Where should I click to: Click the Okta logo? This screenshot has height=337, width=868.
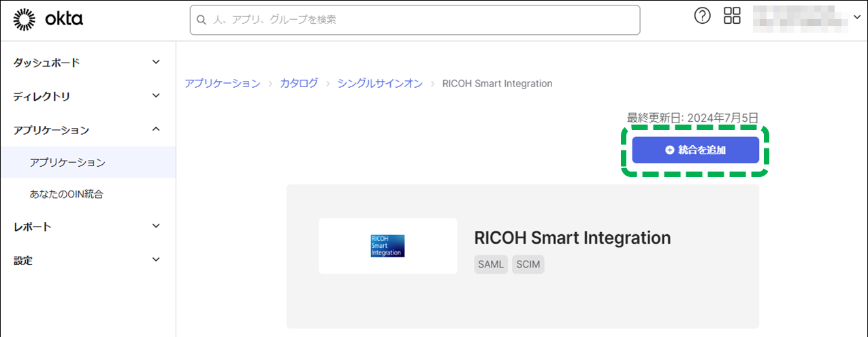[48, 20]
